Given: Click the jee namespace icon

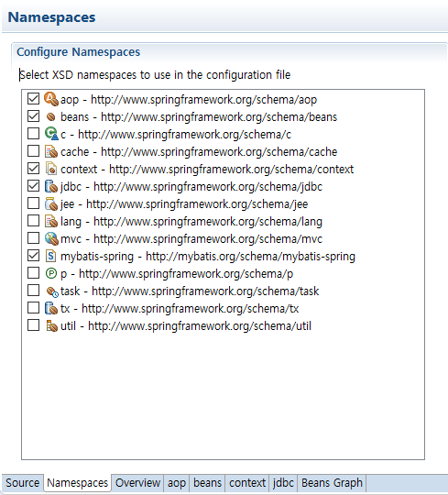Looking at the screenshot, I should point(51,203).
